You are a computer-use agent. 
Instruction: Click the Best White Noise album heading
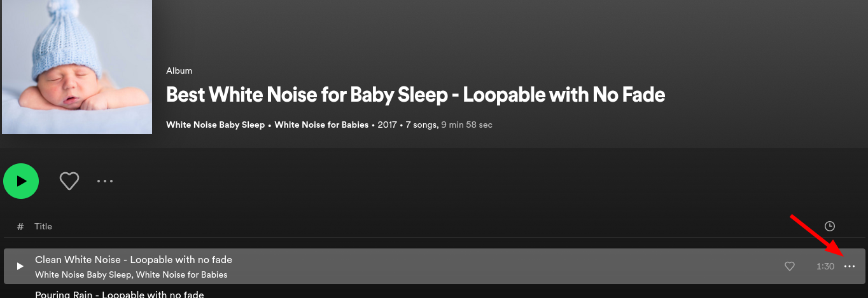[x=415, y=95]
